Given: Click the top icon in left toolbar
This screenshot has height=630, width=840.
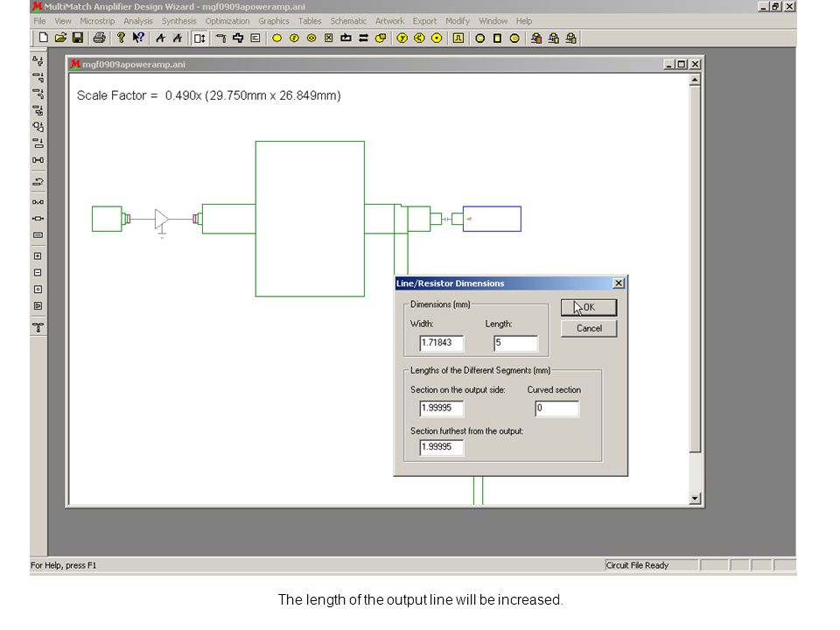Looking at the screenshot, I should 38,60.
